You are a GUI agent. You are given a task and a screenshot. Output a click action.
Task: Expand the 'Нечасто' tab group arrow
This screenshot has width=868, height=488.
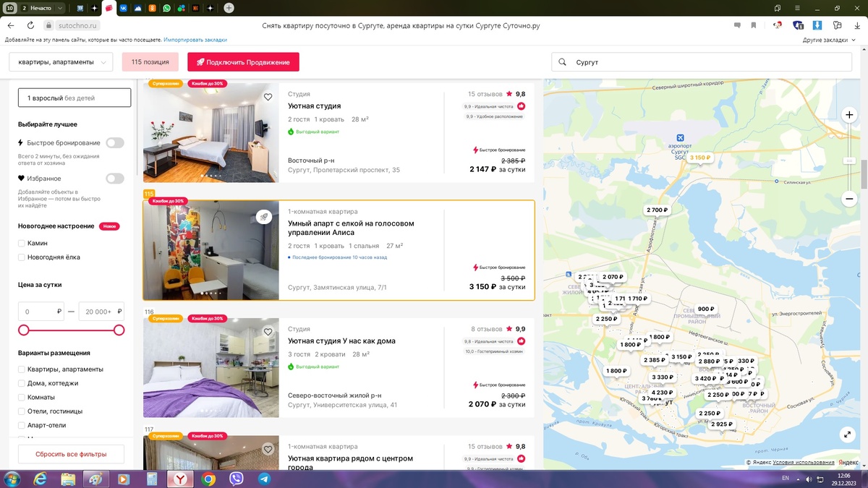tap(59, 8)
